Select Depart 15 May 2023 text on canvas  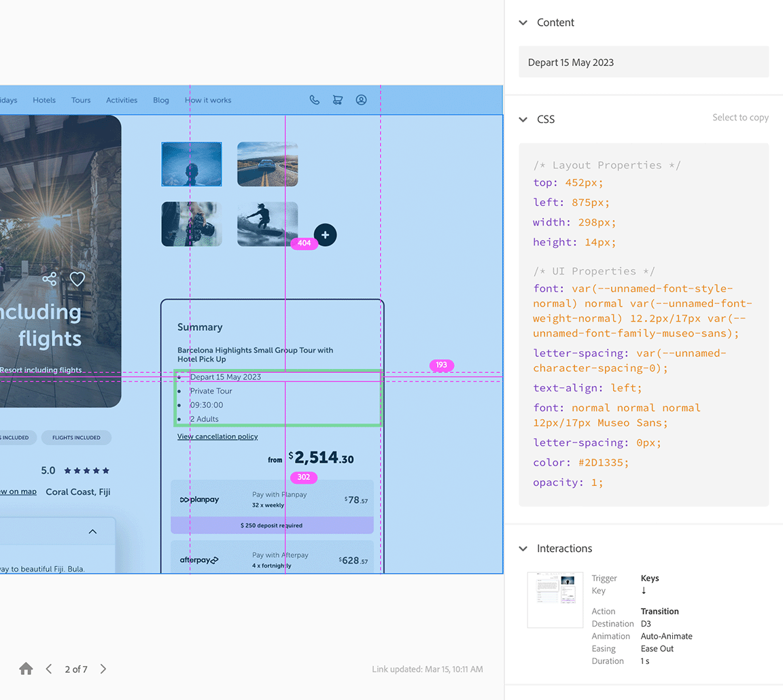tap(225, 377)
